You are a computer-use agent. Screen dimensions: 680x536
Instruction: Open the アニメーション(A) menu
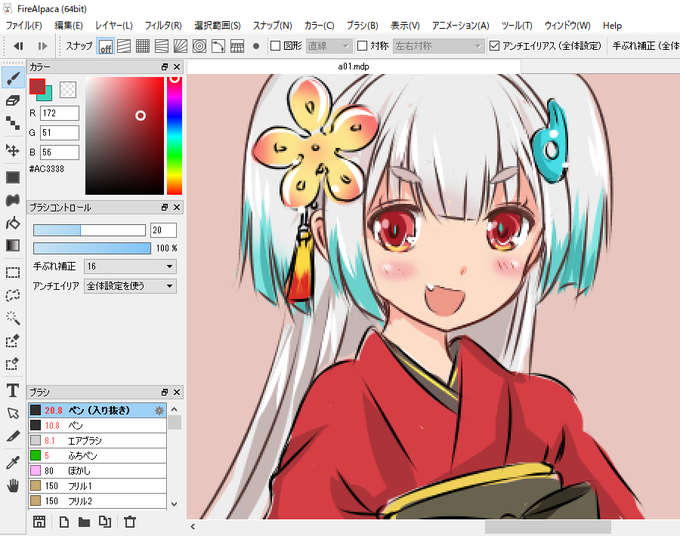pyautogui.click(x=461, y=26)
